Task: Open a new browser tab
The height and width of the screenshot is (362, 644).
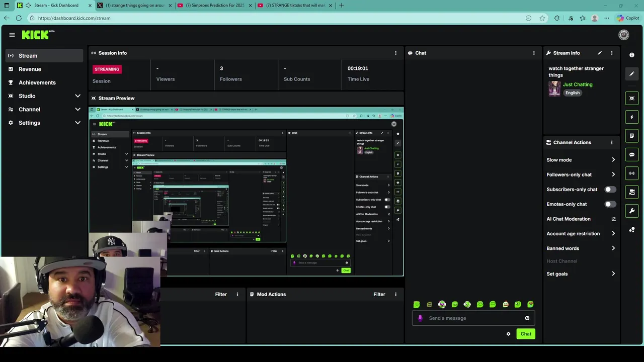Action: 342,6
